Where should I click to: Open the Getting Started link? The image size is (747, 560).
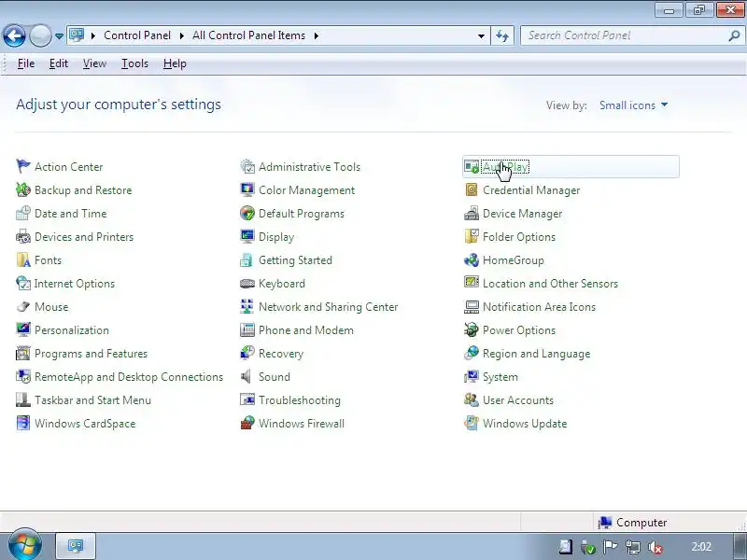click(x=295, y=260)
